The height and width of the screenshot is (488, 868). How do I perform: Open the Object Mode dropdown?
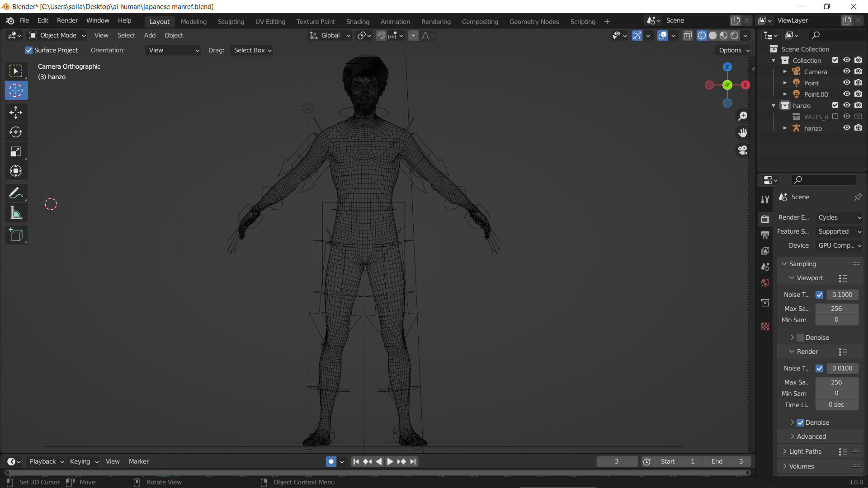(57, 35)
